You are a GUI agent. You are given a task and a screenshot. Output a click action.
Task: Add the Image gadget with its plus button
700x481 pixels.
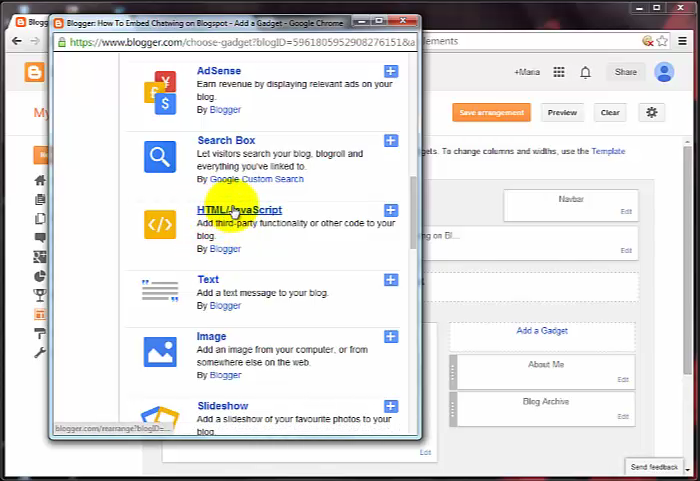click(x=391, y=337)
